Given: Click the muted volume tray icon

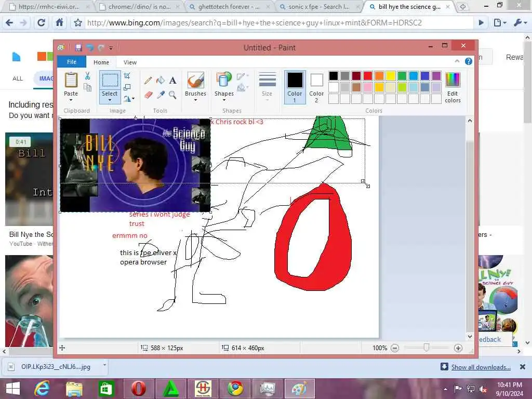Looking at the screenshot, I should 483,389.
